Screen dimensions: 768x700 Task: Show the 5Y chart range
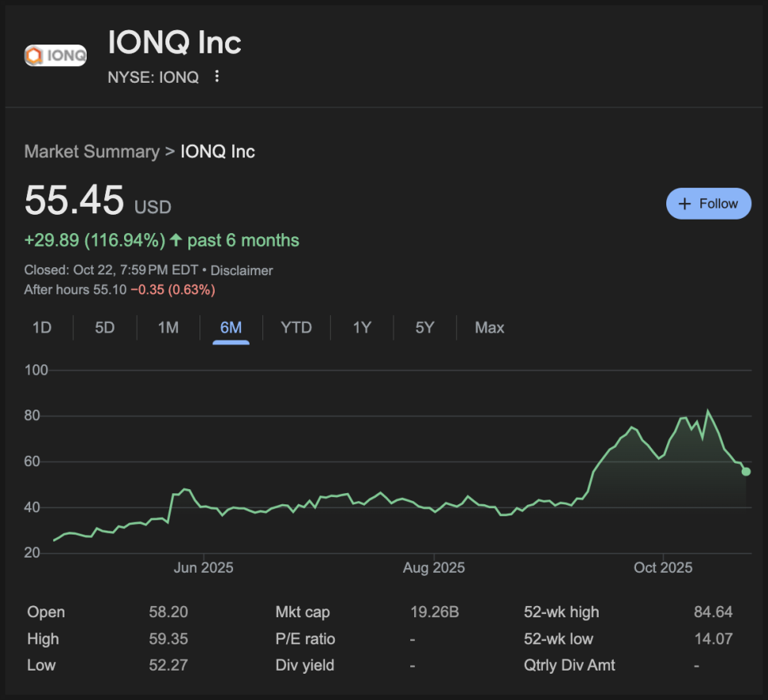(425, 328)
